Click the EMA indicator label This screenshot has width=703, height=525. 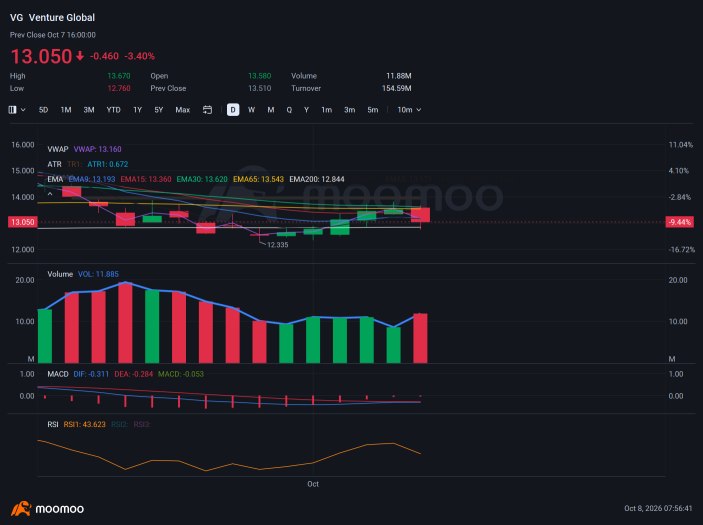[x=55, y=179]
